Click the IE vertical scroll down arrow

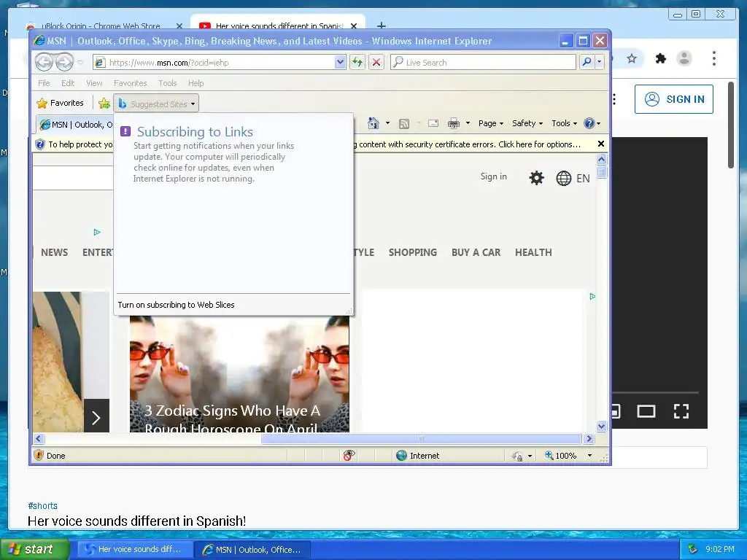pyautogui.click(x=601, y=426)
